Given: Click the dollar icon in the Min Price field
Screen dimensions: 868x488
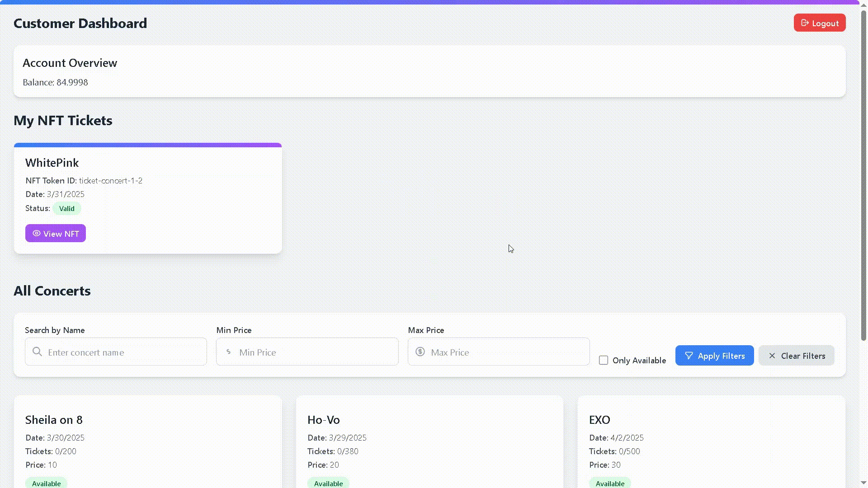Looking at the screenshot, I should tap(229, 352).
